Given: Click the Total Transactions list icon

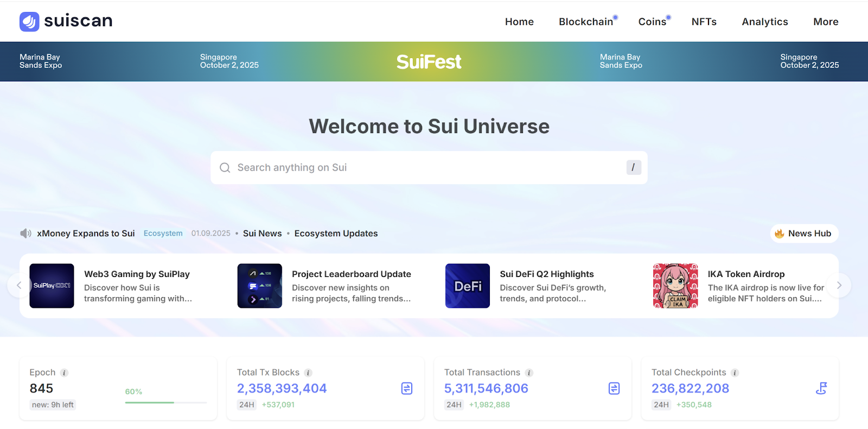Looking at the screenshot, I should 614,388.
